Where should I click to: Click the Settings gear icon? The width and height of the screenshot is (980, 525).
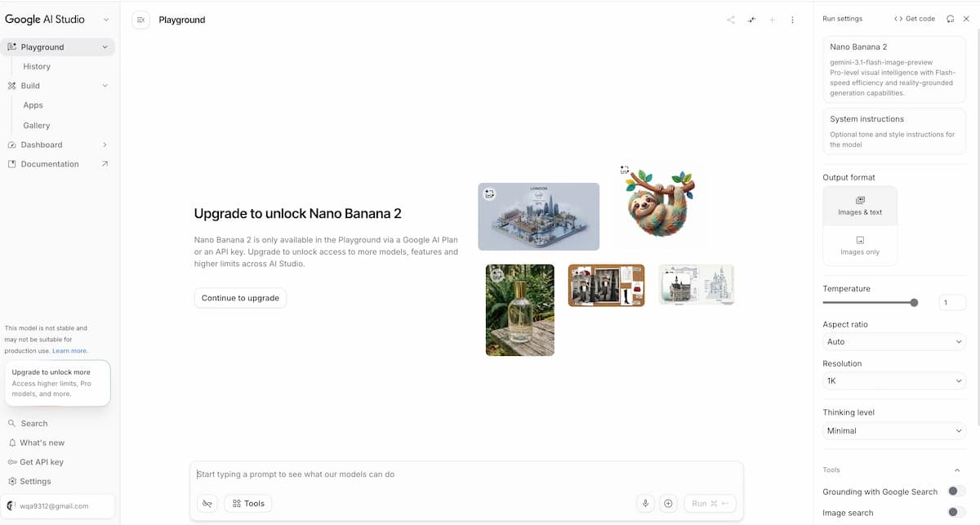[12, 482]
